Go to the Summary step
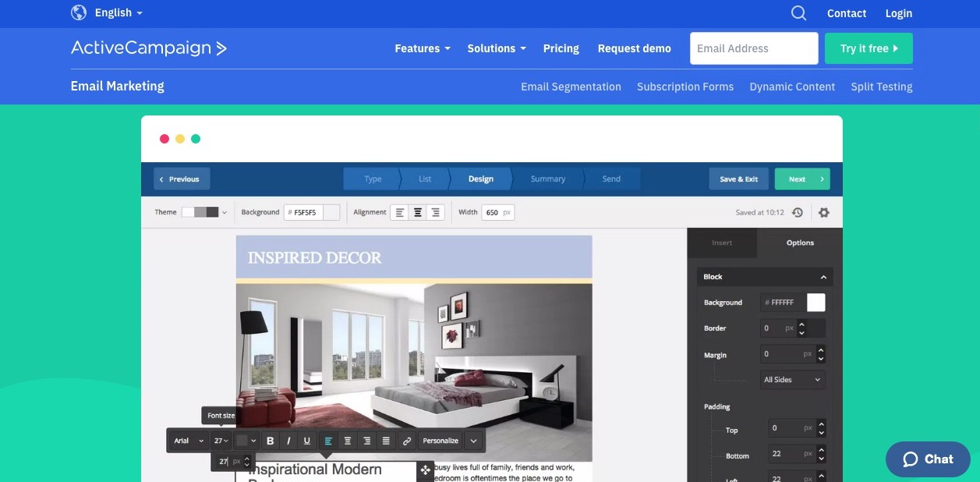Screen dimensions: 980x482 click(547, 179)
